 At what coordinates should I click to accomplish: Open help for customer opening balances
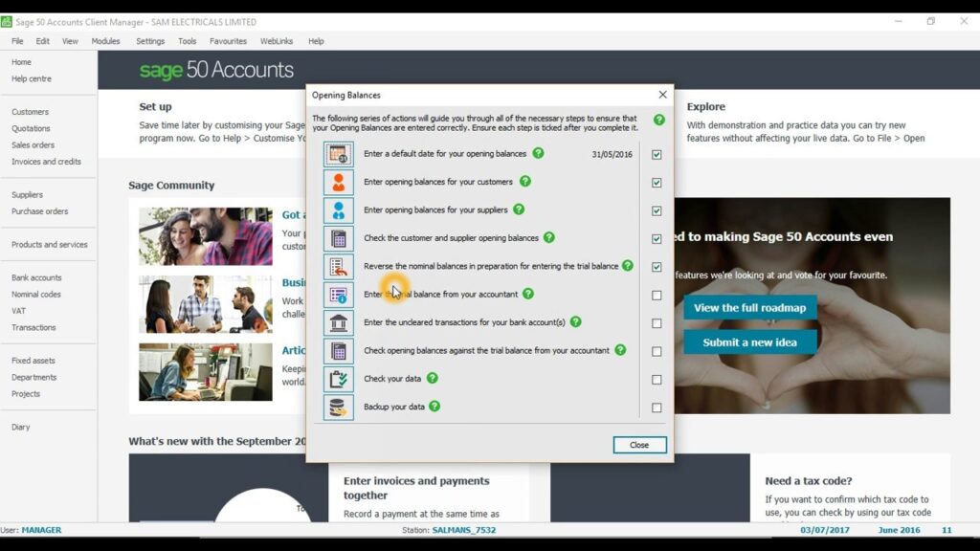coord(525,181)
